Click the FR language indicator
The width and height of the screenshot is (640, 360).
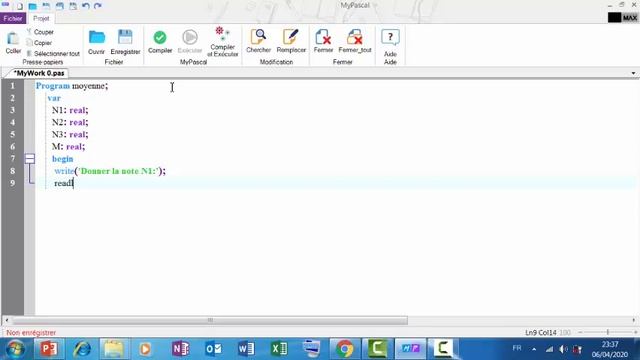(x=517, y=348)
